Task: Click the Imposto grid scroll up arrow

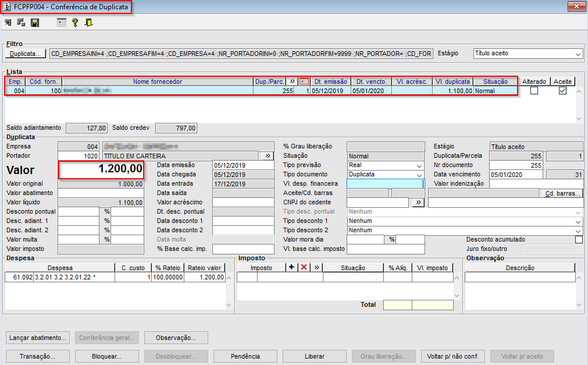Action: pos(457,278)
